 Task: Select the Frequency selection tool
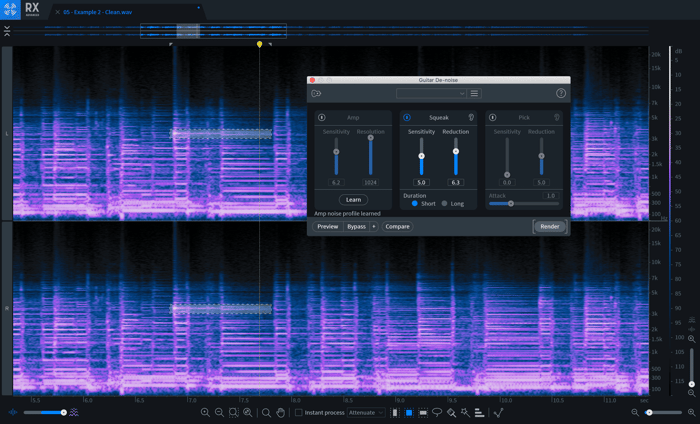pyautogui.click(x=423, y=413)
